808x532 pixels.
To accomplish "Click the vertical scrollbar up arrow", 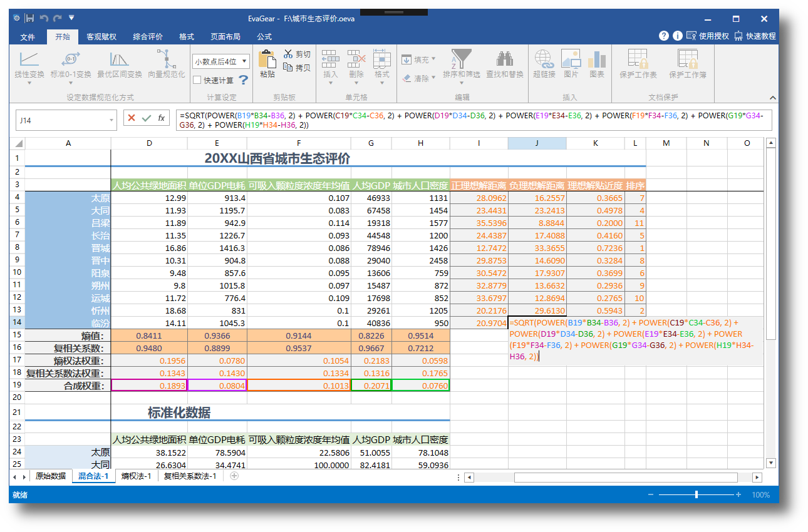I will (771, 143).
